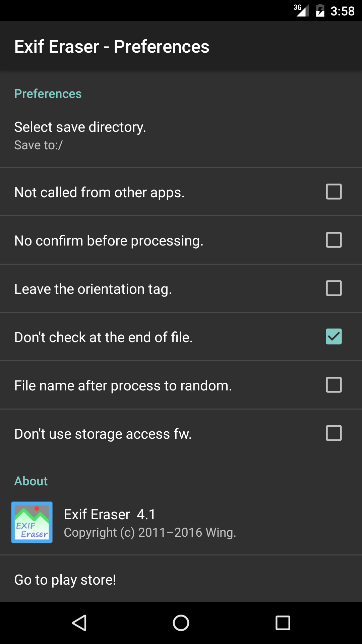Tap the clock showing 3:58
The image size is (362, 644).
coord(342,11)
